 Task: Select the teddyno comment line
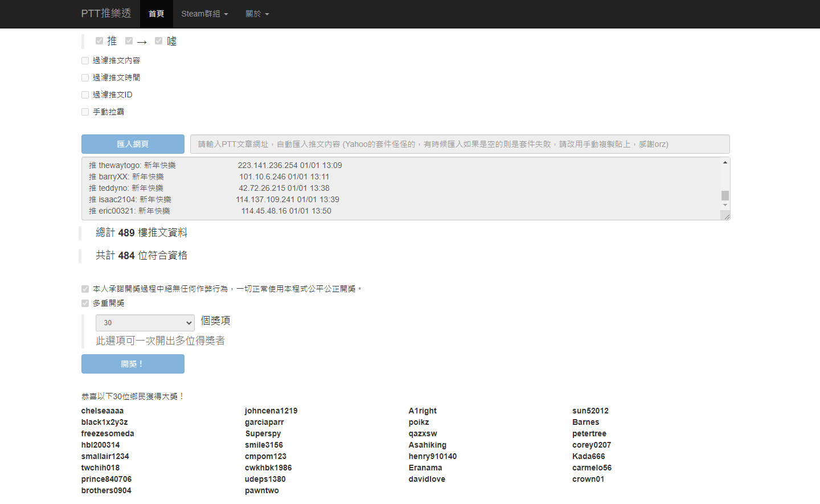[209, 188]
